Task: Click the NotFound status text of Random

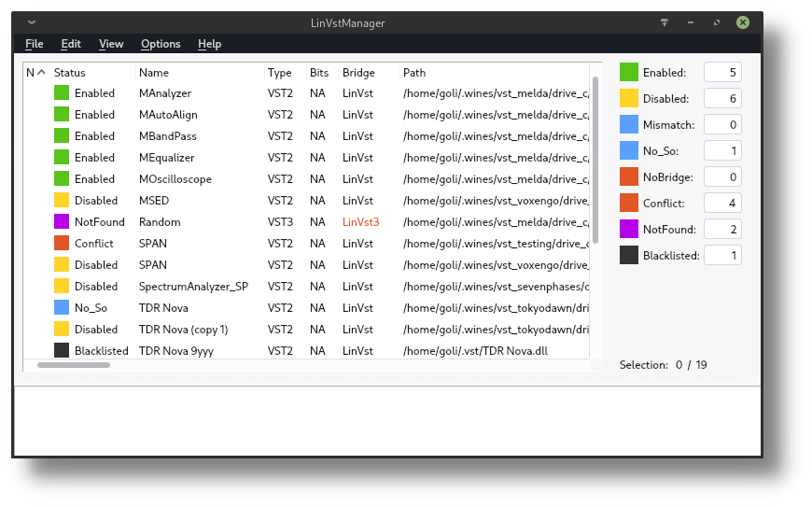Action: coord(100,222)
